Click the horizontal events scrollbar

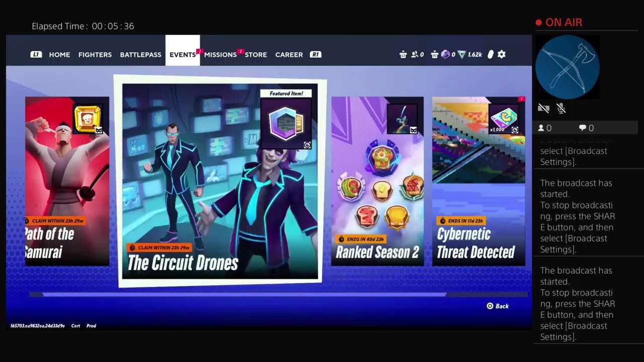[244, 295]
